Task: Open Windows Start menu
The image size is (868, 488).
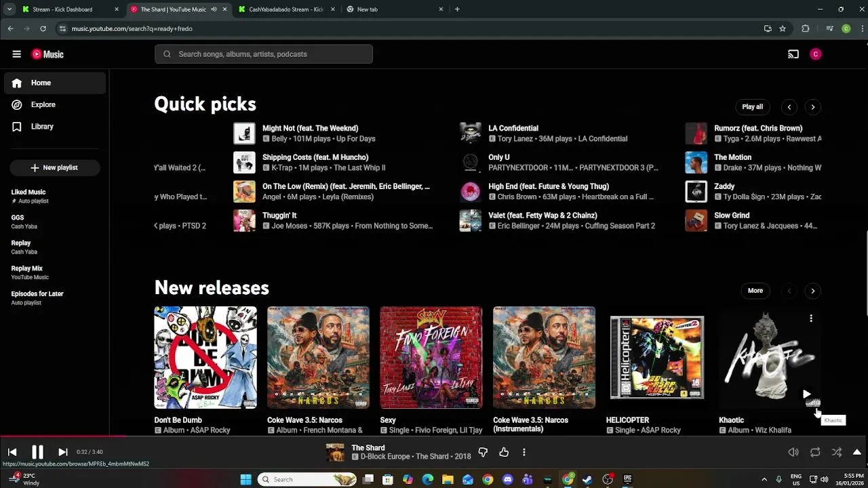Action: tap(245, 480)
